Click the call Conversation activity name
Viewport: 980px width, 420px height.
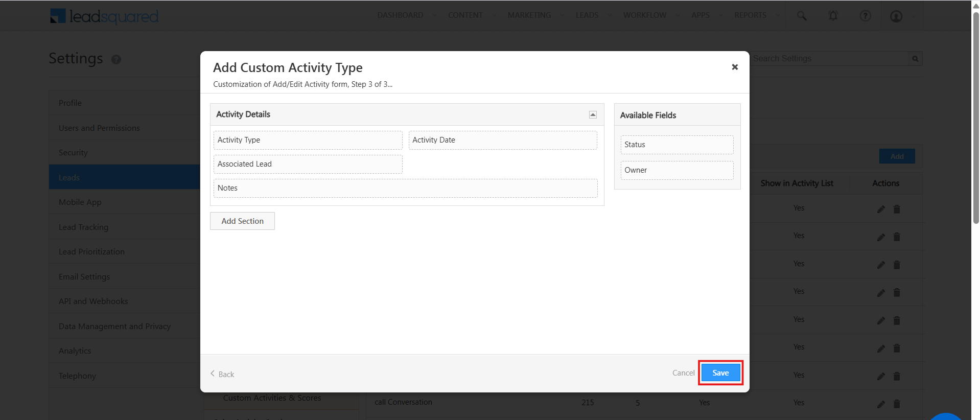[x=403, y=402]
